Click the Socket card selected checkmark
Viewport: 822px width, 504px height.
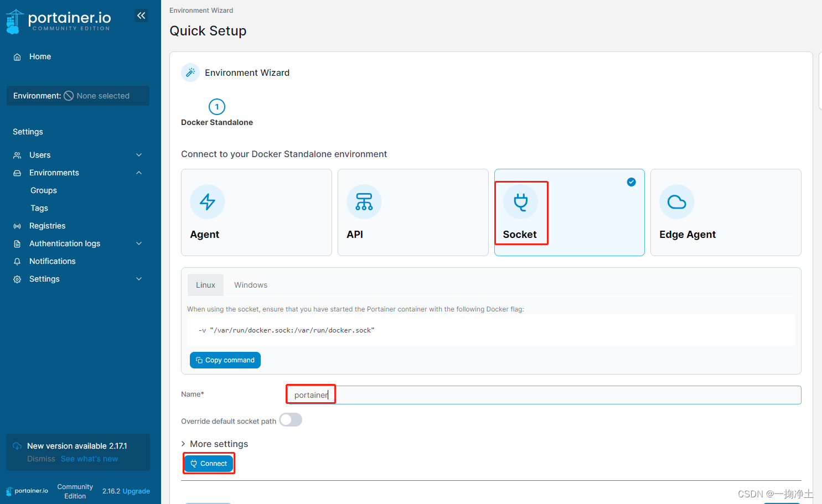coord(632,182)
